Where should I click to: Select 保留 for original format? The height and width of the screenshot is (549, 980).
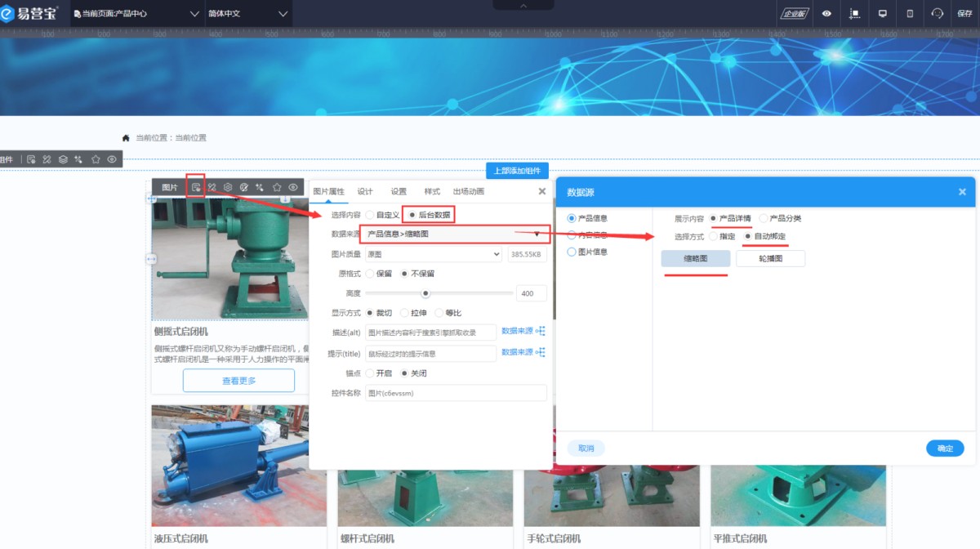click(x=370, y=274)
